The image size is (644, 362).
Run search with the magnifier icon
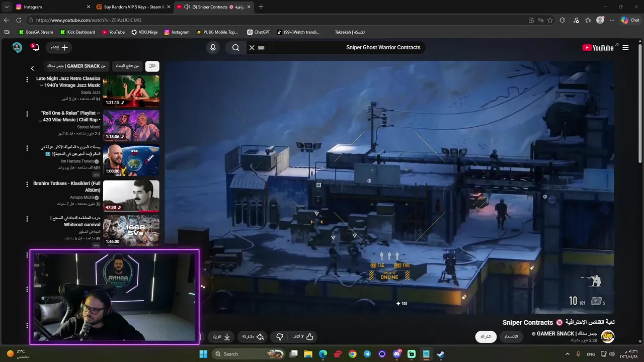(235, 47)
